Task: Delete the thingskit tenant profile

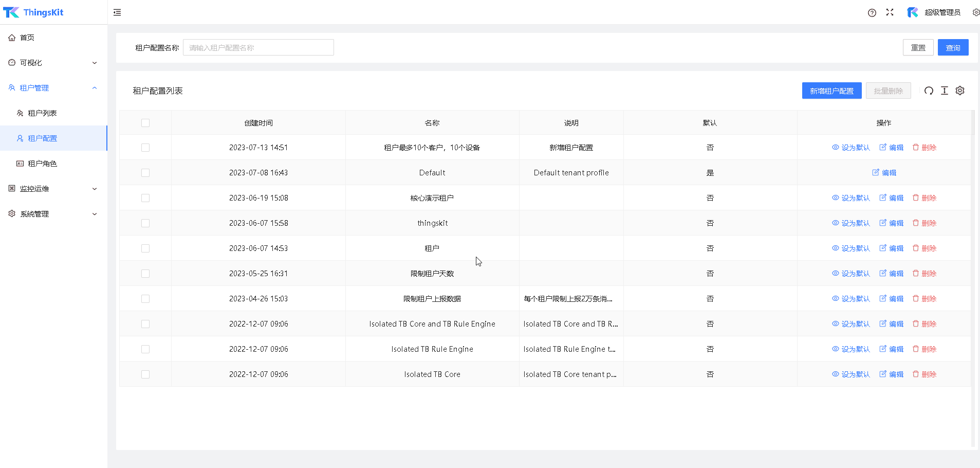Action: (924, 223)
